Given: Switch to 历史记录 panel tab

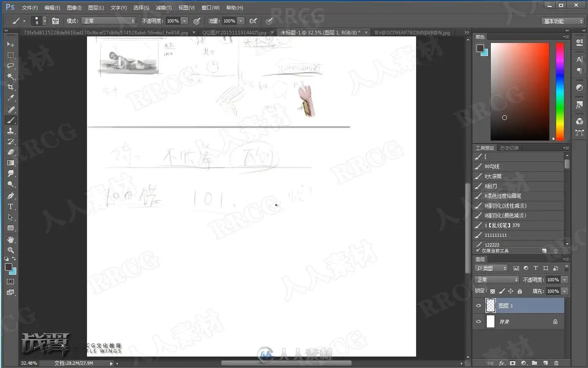Looking at the screenshot, I should click(x=509, y=148).
